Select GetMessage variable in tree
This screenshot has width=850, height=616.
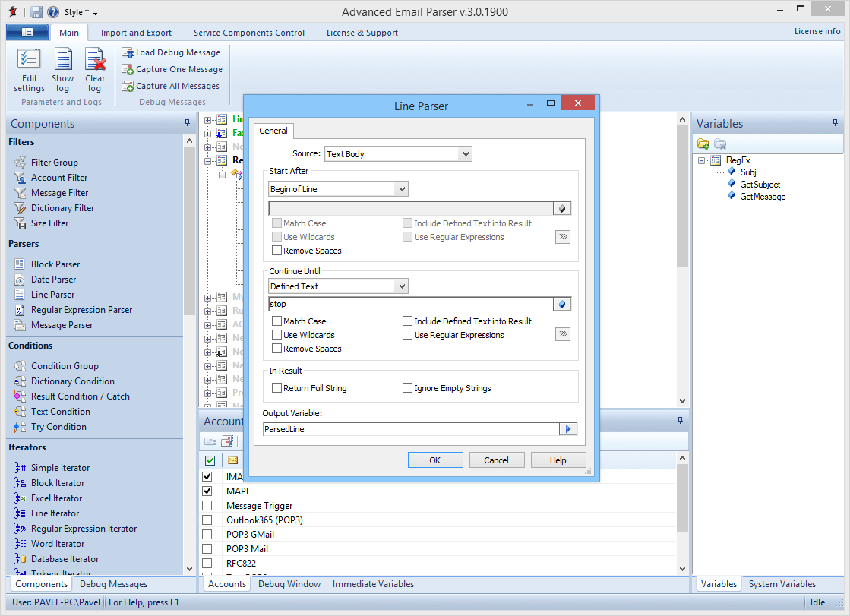763,197
